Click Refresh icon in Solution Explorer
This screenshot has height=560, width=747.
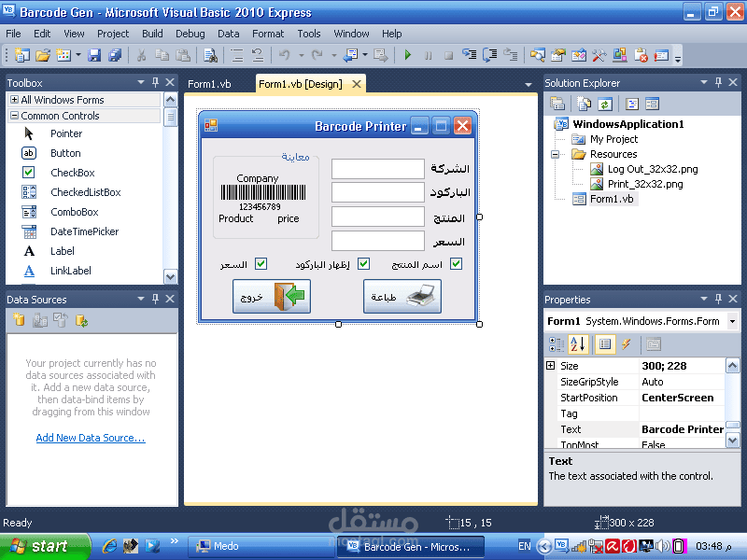tap(604, 104)
